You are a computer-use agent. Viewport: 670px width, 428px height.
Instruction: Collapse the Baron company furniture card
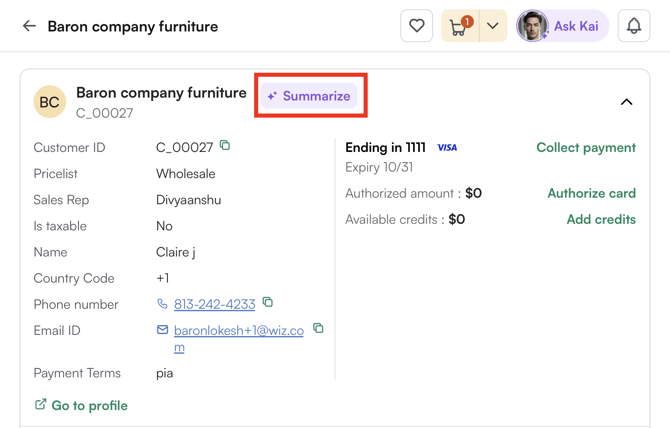coord(626,102)
